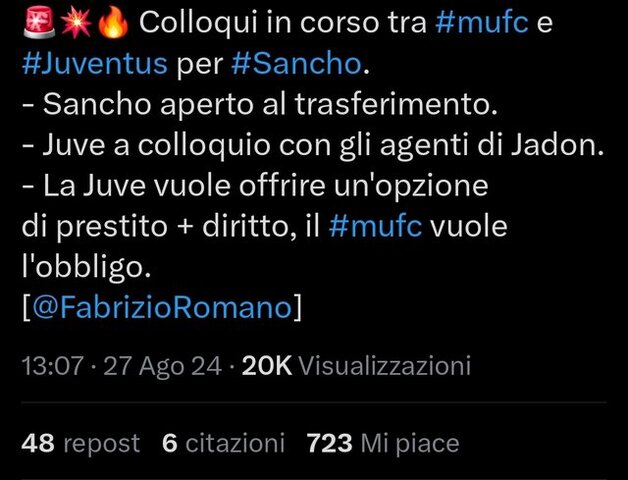Show the 48 repost list

pyautogui.click(x=81, y=444)
